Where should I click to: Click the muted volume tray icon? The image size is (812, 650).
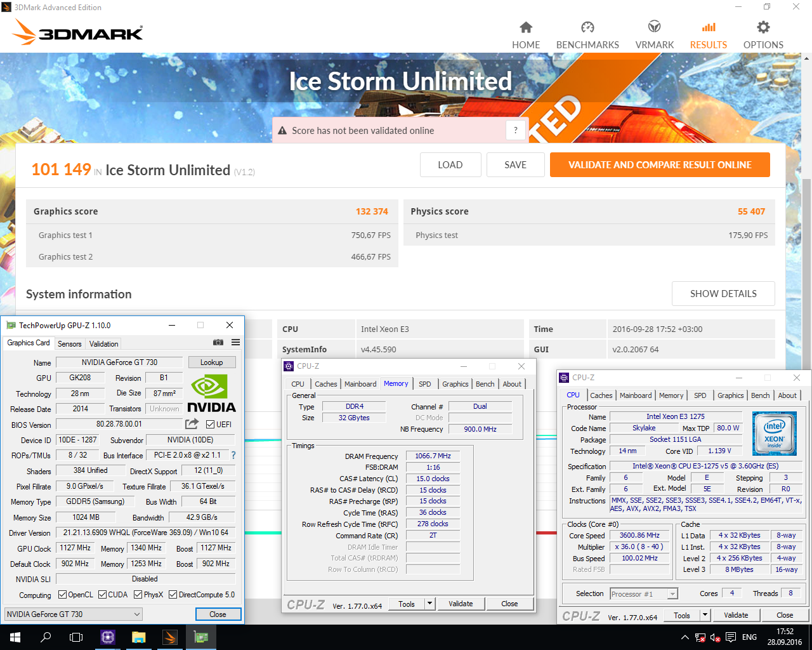click(x=716, y=637)
